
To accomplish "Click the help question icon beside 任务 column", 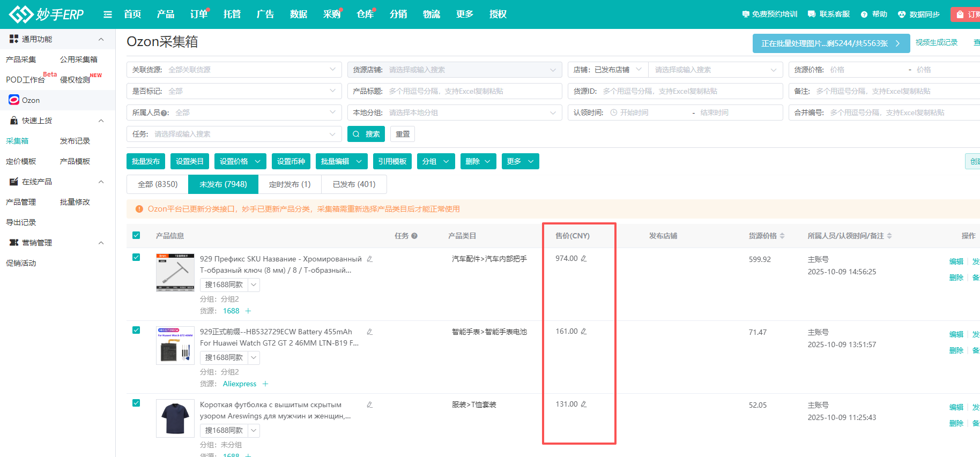I will click(414, 236).
